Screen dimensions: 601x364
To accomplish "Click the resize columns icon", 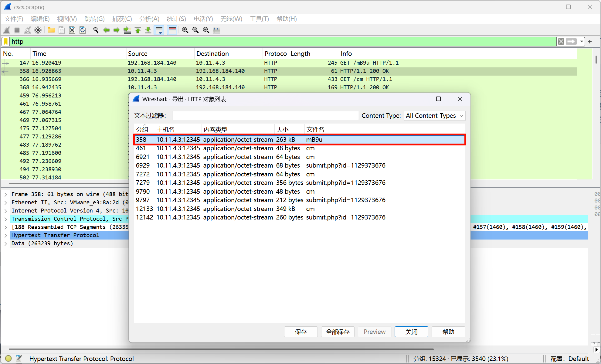I will pos(216,30).
